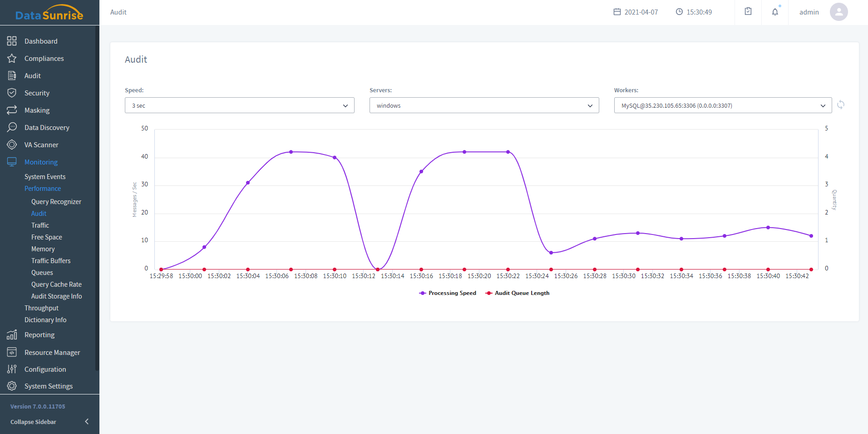Screen dimensions: 868x434
Task: Open the clipboard tasks icon in header
Action: pos(748,12)
